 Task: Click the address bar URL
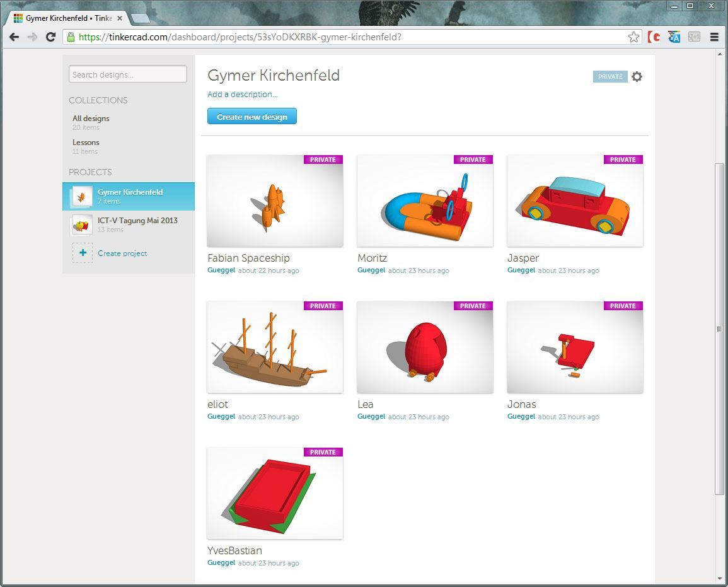coord(240,37)
